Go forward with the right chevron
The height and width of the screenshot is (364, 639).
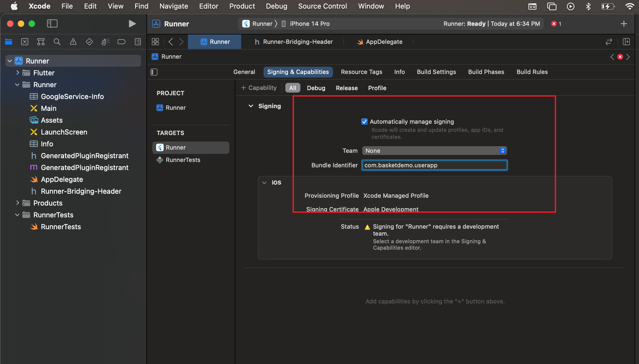point(181,42)
